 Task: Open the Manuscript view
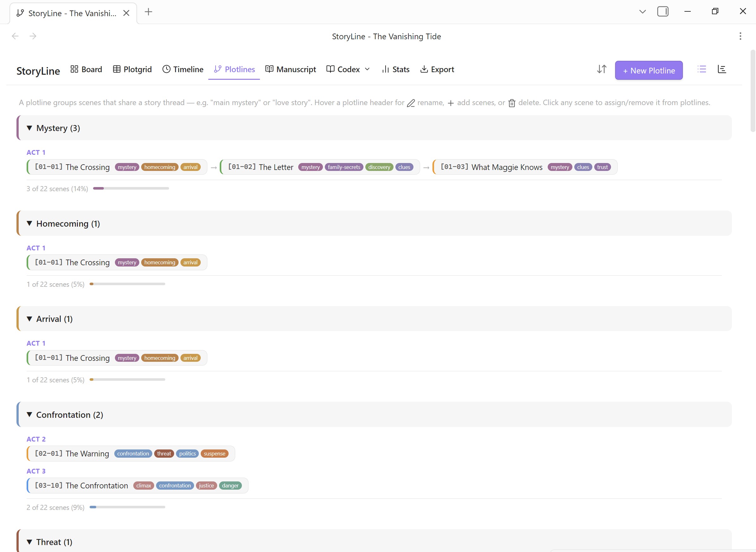click(x=290, y=69)
